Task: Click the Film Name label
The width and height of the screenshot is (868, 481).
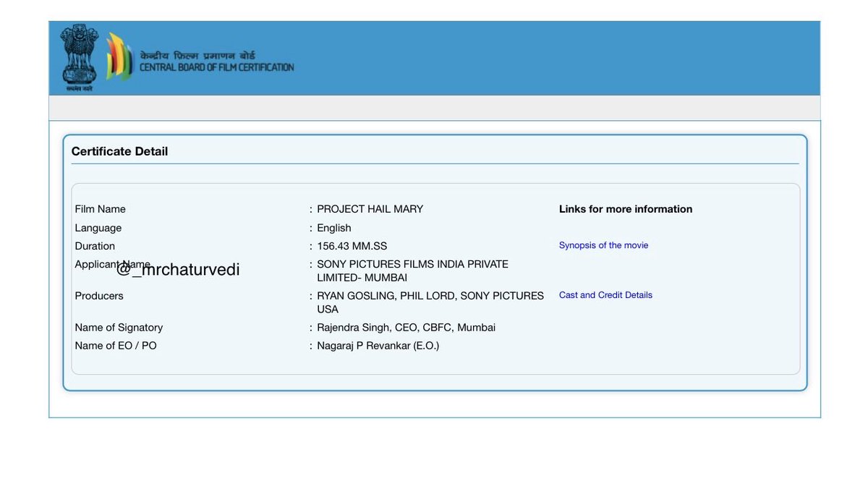Action: [x=101, y=209]
